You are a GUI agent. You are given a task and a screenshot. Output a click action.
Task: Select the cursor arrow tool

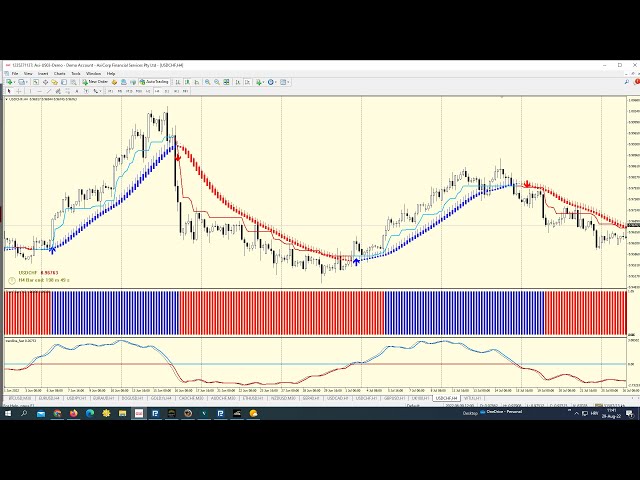tap(8, 91)
